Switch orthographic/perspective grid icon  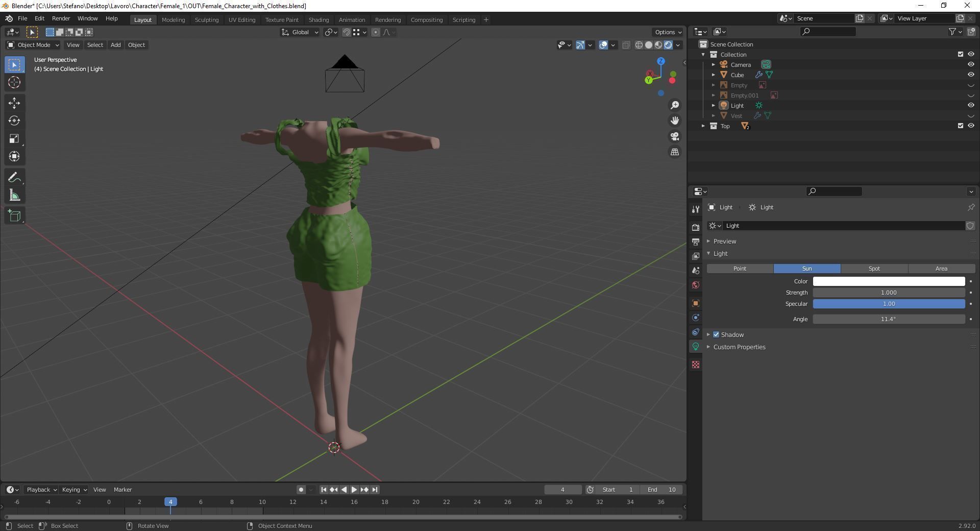pyautogui.click(x=675, y=152)
